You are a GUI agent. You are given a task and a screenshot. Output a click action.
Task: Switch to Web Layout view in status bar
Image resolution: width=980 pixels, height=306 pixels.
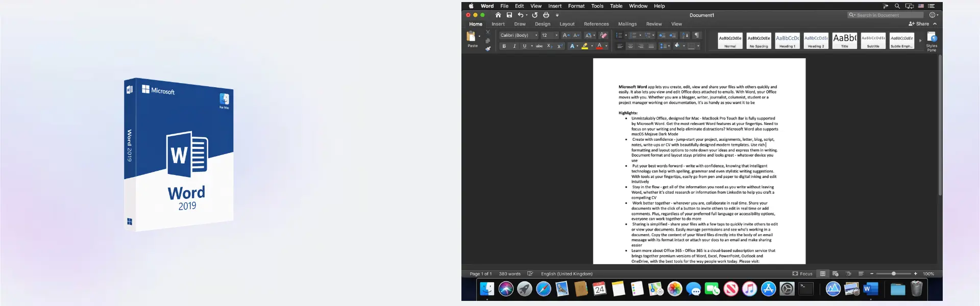pyautogui.click(x=836, y=274)
